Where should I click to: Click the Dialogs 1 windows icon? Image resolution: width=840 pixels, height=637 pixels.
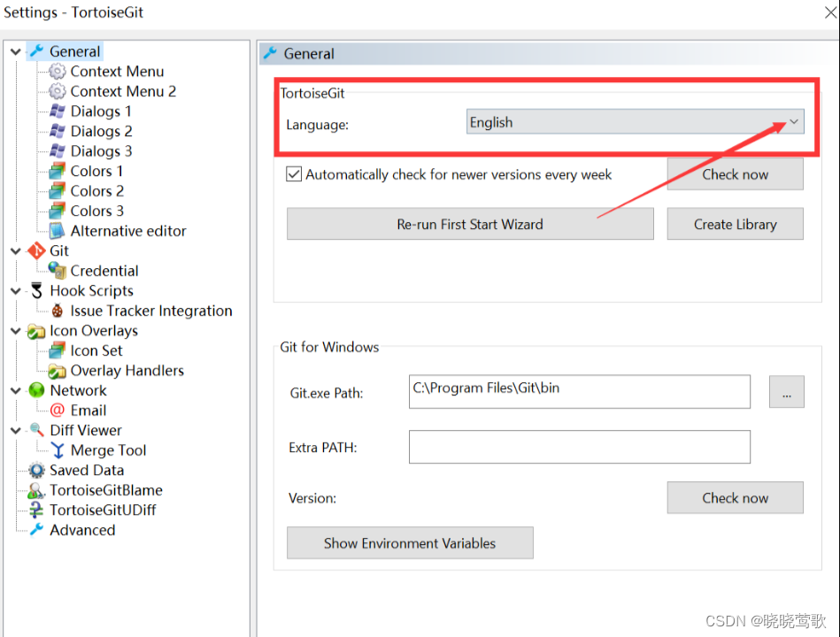(x=58, y=111)
